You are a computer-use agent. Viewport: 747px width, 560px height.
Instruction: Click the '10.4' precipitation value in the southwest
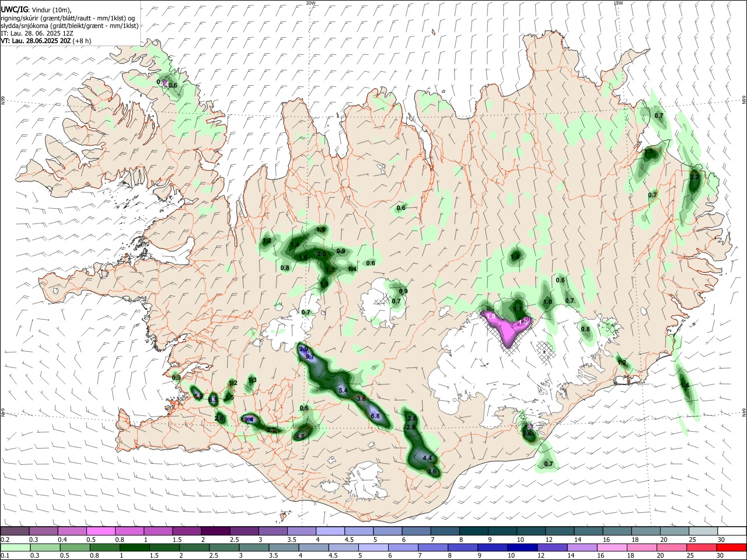(x=247, y=419)
